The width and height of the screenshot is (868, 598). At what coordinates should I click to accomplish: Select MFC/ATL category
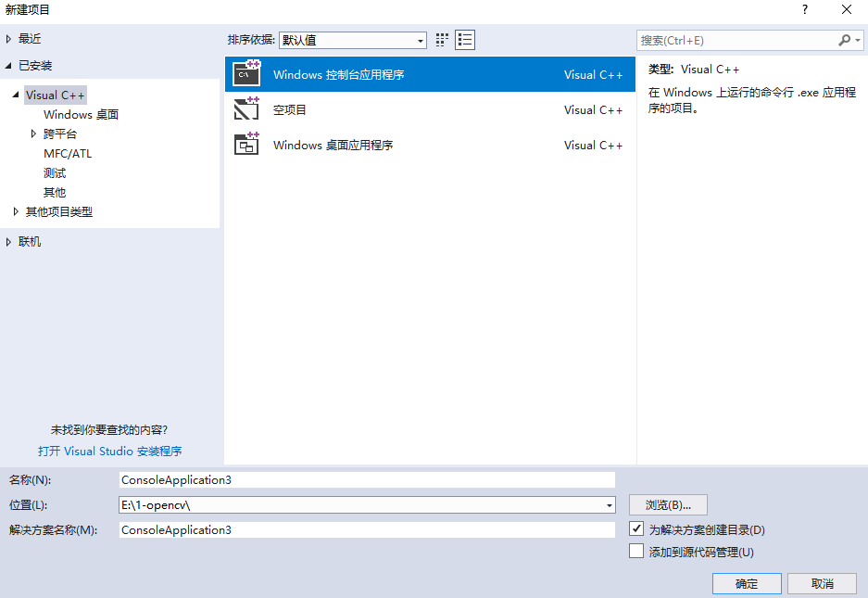tap(68, 154)
